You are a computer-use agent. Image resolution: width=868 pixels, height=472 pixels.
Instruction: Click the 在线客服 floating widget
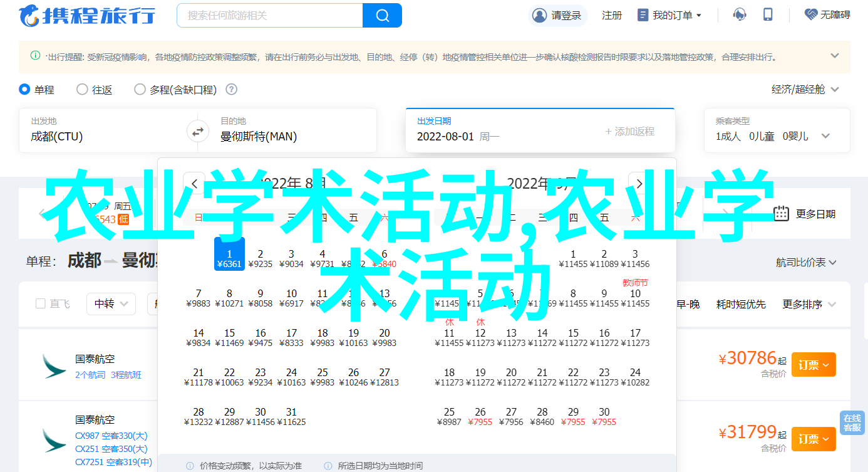point(852,423)
